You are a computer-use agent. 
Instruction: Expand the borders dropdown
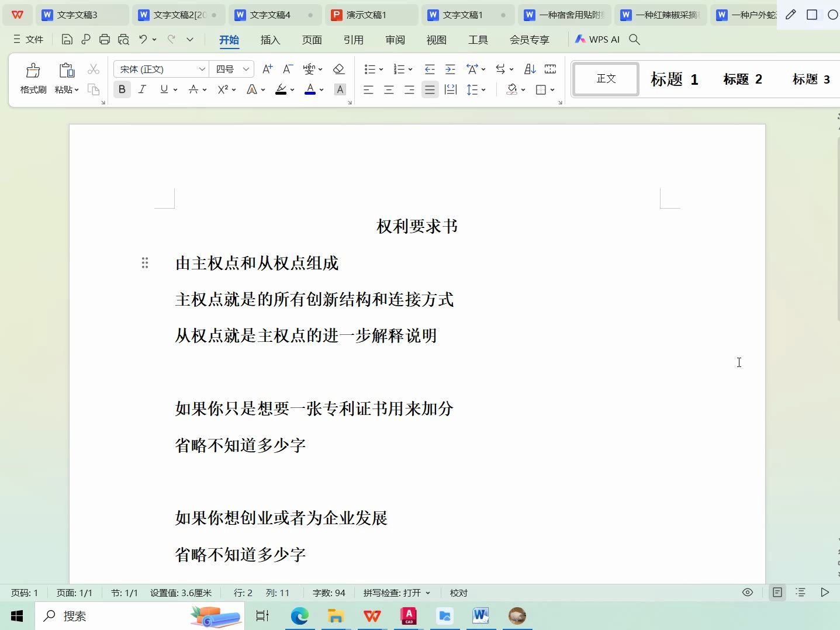[552, 90]
